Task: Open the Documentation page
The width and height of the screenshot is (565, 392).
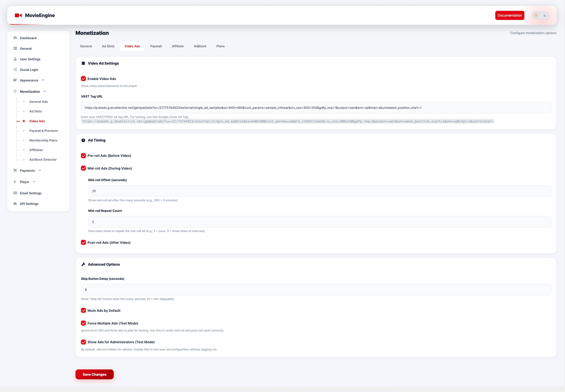Action: tap(509, 15)
